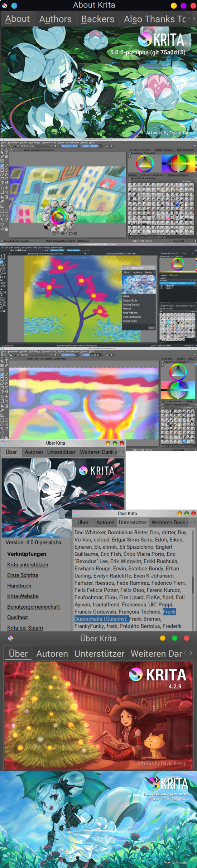Open the Channels tab in the English Krita window
The height and width of the screenshot is (868, 197).
[174, 275]
